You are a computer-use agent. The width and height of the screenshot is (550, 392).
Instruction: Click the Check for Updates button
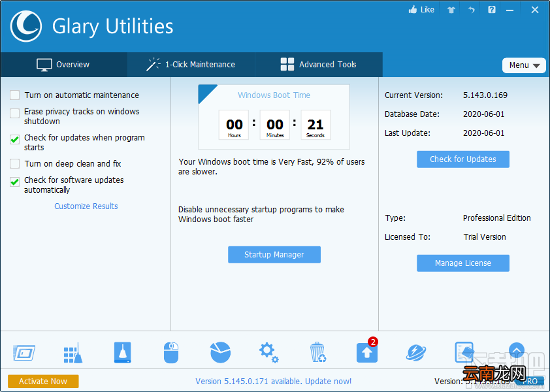(x=463, y=159)
